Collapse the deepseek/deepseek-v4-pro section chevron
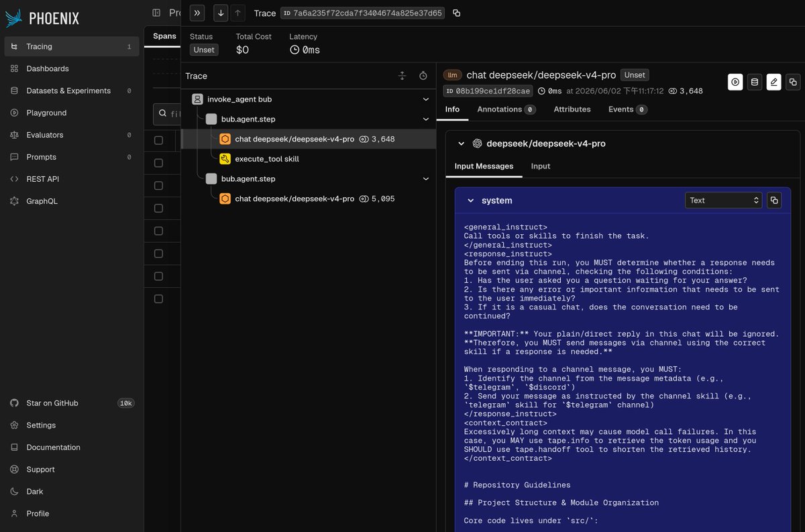Image resolution: width=805 pixels, height=532 pixels. pyautogui.click(x=461, y=144)
